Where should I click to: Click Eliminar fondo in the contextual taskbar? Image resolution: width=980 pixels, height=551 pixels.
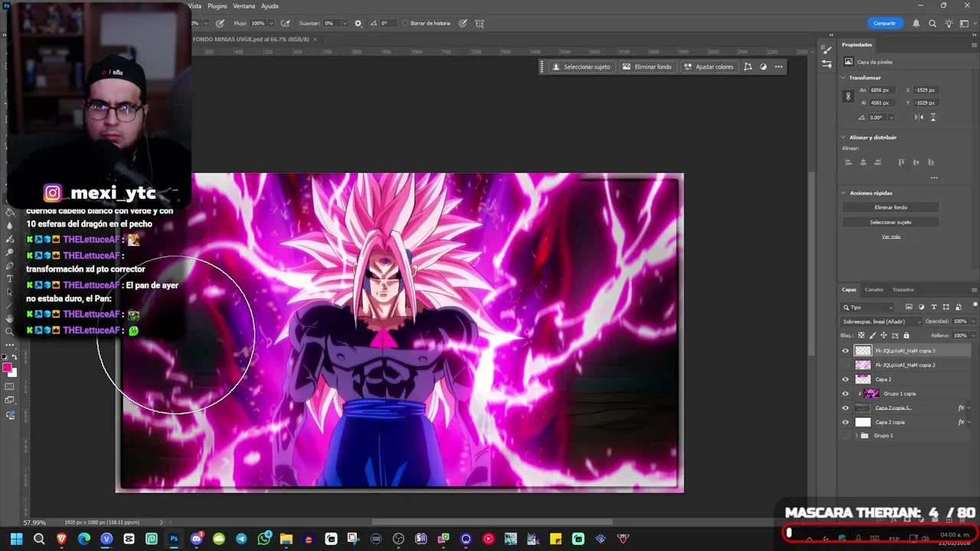[647, 67]
